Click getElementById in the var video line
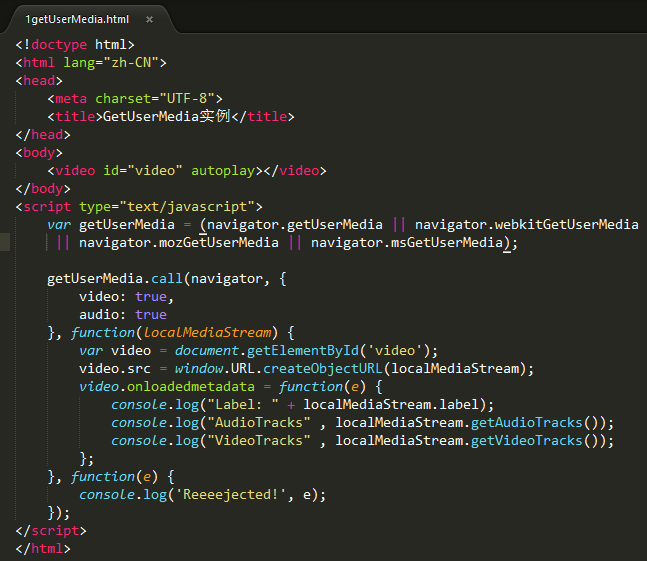647x561 pixels. tap(302, 351)
